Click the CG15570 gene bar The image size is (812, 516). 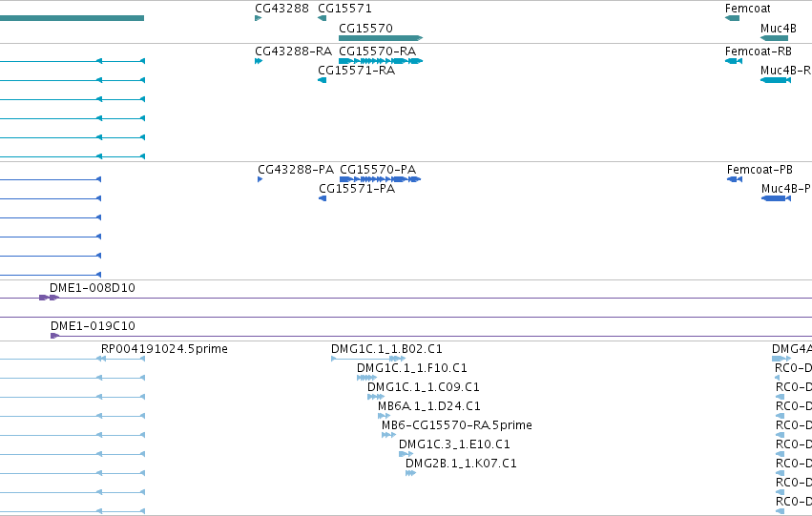click(381, 38)
